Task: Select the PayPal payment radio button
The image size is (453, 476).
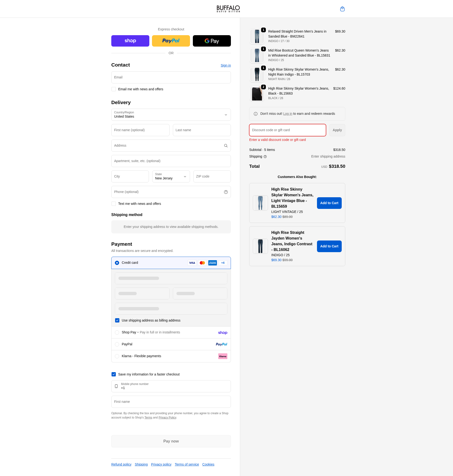Action: pos(117,344)
